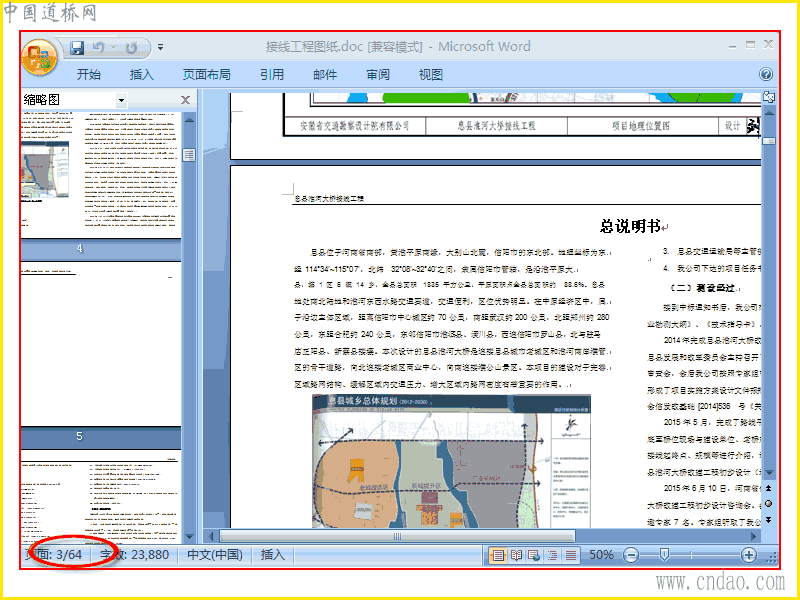Switch to Web Layout view
Screen dimensions: 800x600
[x=534, y=555]
